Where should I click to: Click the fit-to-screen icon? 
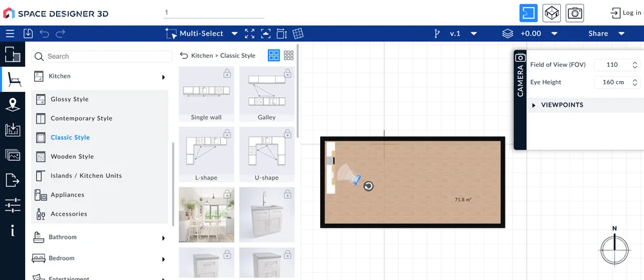click(x=249, y=33)
